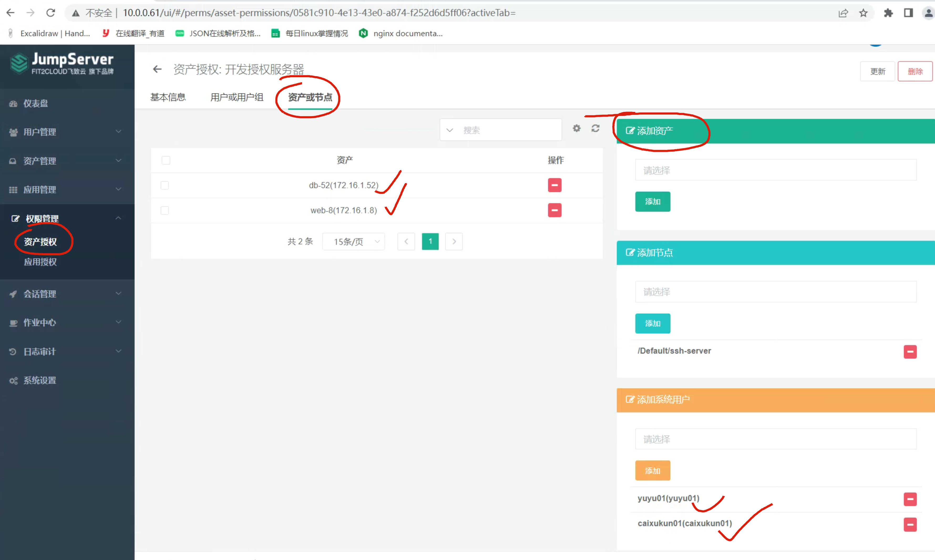Go back with the left arrow icon
This screenshot has height=560, width=935.
click(x=157, y=69)
